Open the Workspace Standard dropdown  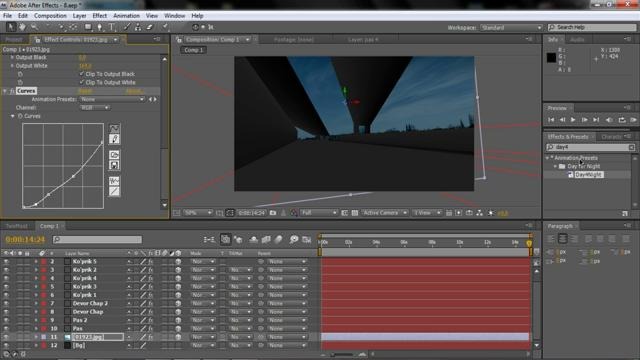pos(511,27)
